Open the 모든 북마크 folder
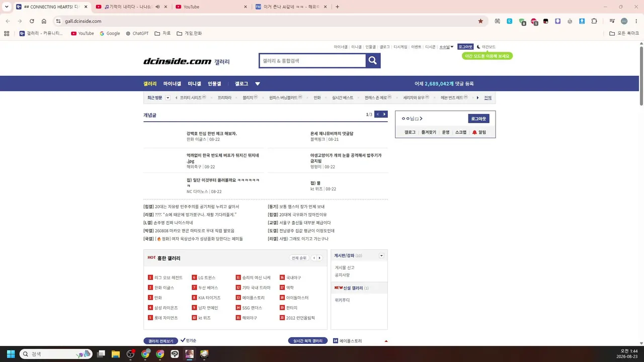The height and width of the screenshot is (362, 644). [x=624, y=33]
